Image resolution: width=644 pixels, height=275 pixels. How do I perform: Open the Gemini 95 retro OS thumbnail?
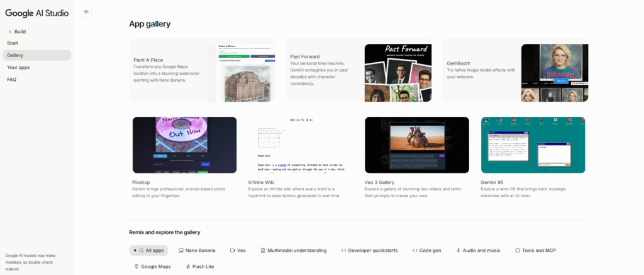(533, 145)
